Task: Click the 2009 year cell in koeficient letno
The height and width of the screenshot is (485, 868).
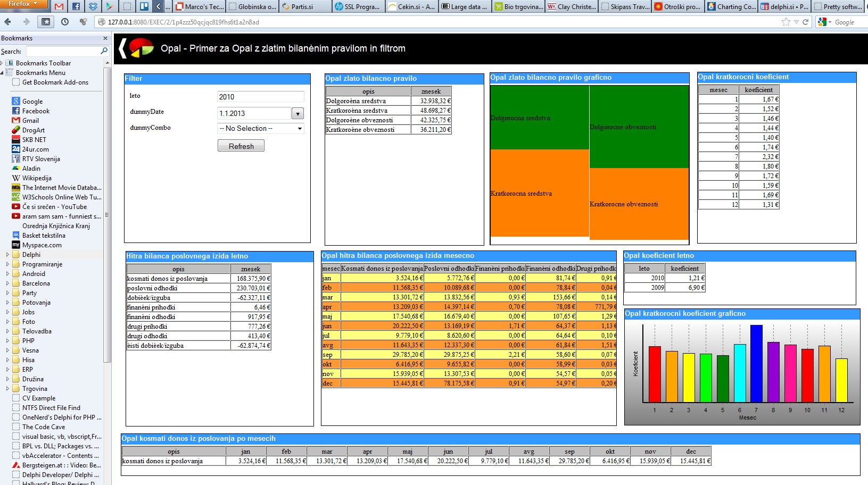Action: click(645, 287)
